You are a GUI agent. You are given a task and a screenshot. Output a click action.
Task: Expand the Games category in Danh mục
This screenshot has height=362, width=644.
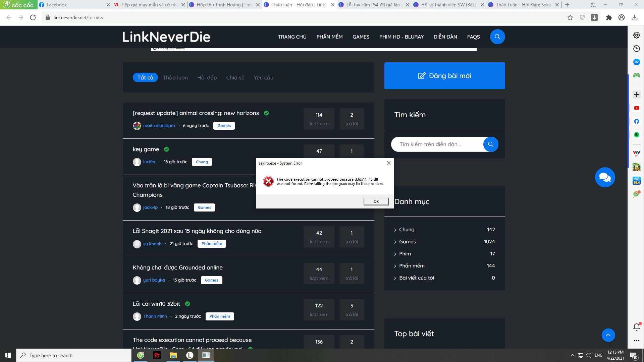(x=407, y=242)
